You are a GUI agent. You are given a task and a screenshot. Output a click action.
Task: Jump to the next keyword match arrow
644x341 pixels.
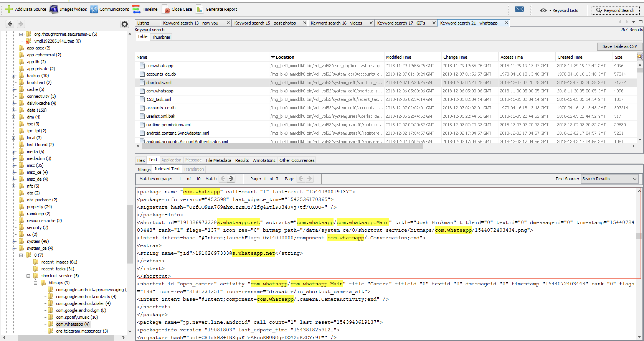coord(231,179)
